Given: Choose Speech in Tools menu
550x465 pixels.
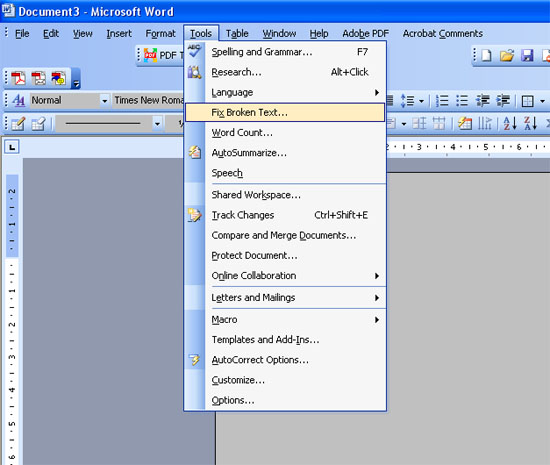Looking at the screenshot, I should (x=285, y=173).
